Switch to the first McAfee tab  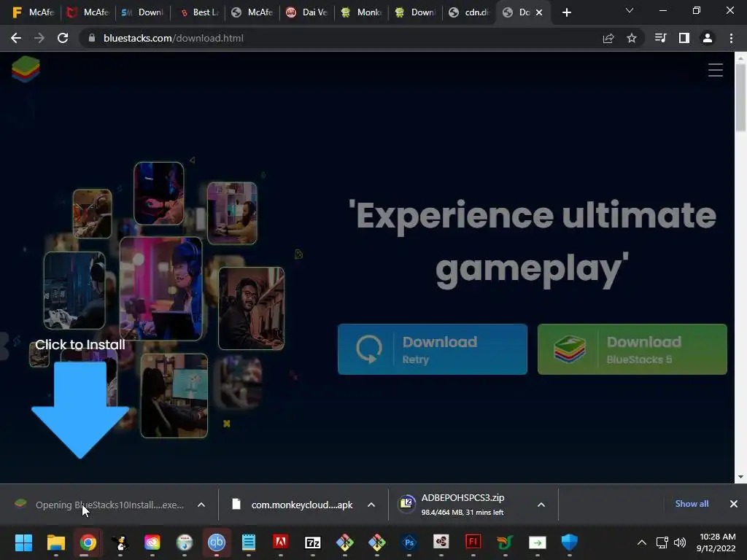pos(32,12)
